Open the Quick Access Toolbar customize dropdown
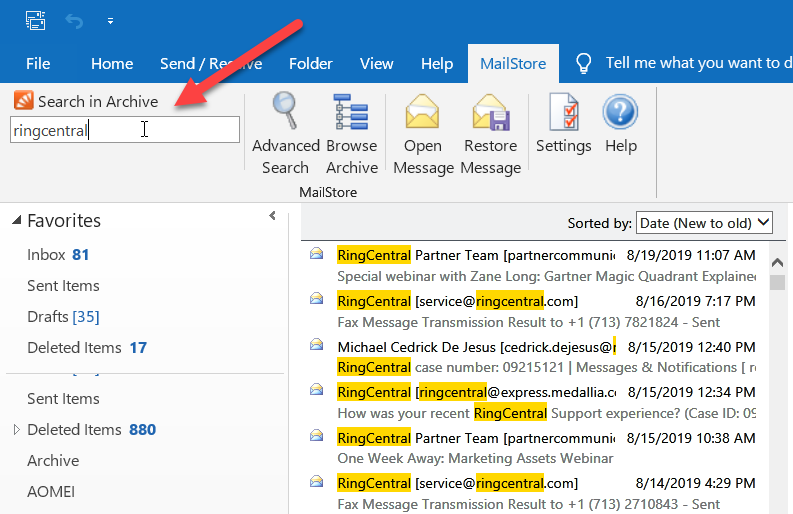Image resolution: width=793 pixels, height=514 pixels. click(110, 20)
